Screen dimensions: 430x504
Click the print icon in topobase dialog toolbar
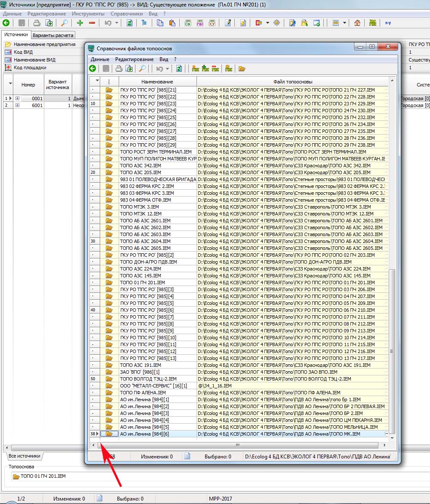(x=119, y=68)
